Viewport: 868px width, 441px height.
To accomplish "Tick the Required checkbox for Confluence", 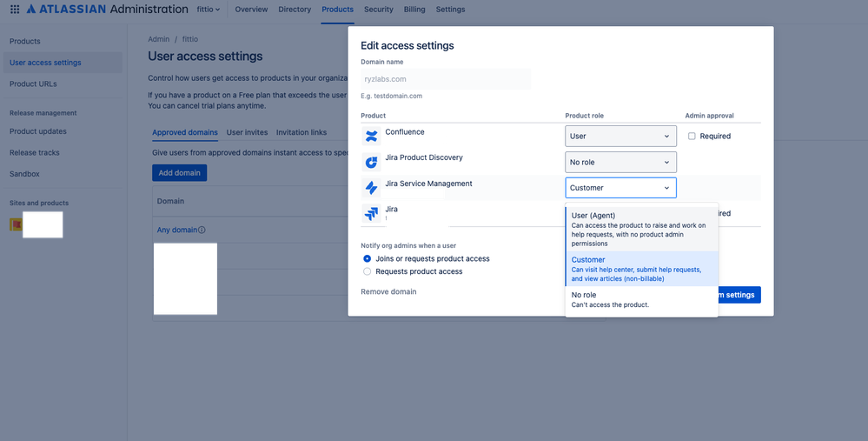I will (x=692, y=137).
